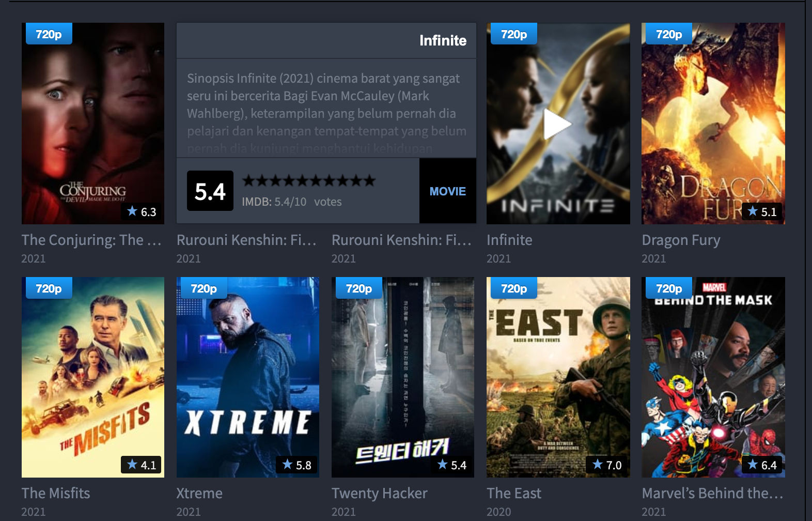The image size is (812, 521).
Task: Open the "Infinite" title link below its poster
Action: click(509, 240)
